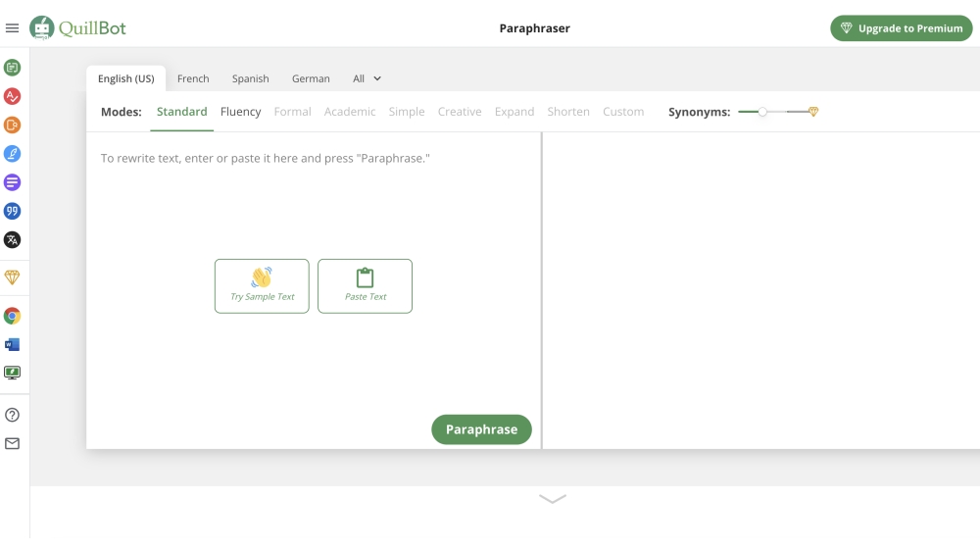
Task: Click the premium diamond on Synonyms slider
Action: [x=813, y=112]
